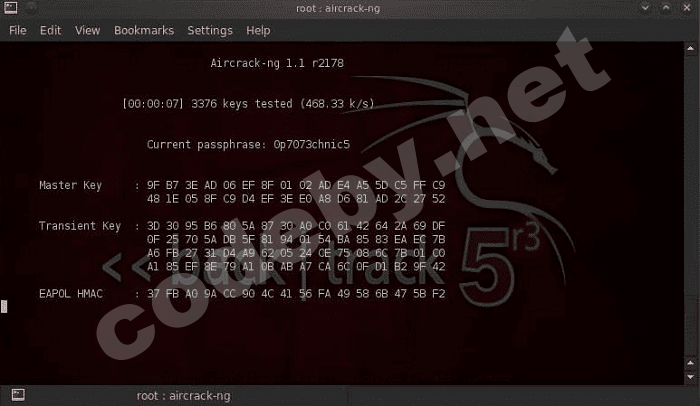Click the bottom-most scrollbar down arrow
The height and width of the screenshot is (406, 700).
690,377
